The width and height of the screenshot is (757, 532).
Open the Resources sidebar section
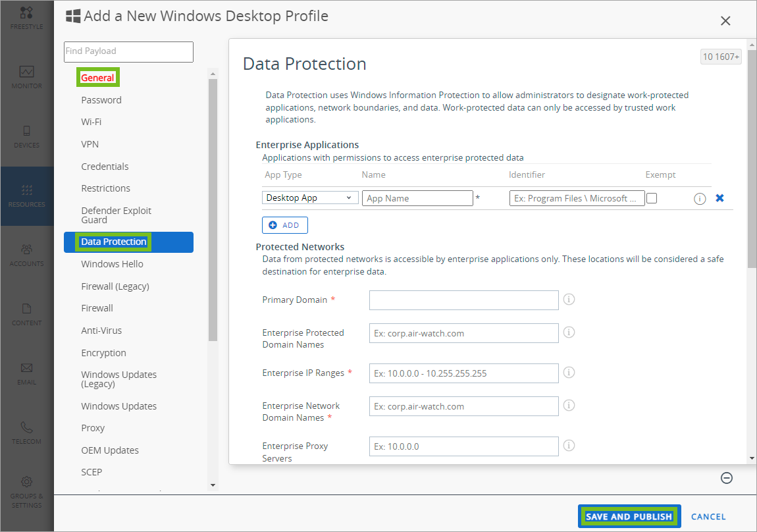tap(26, 196)
